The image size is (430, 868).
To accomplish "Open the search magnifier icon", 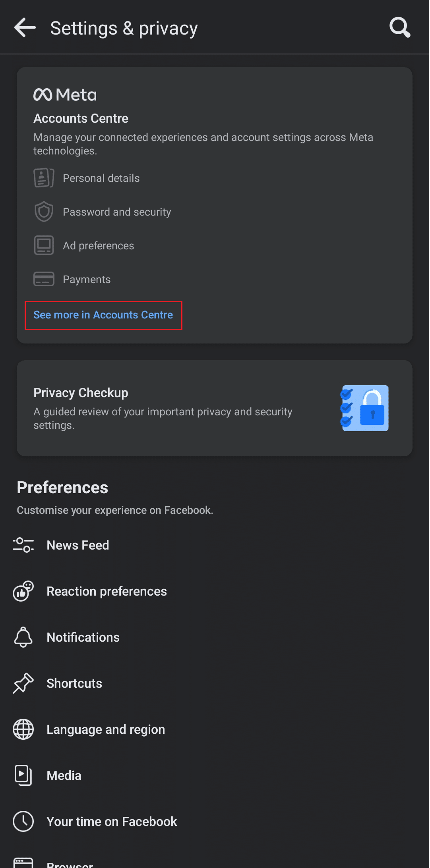I will tap(400, 28).
